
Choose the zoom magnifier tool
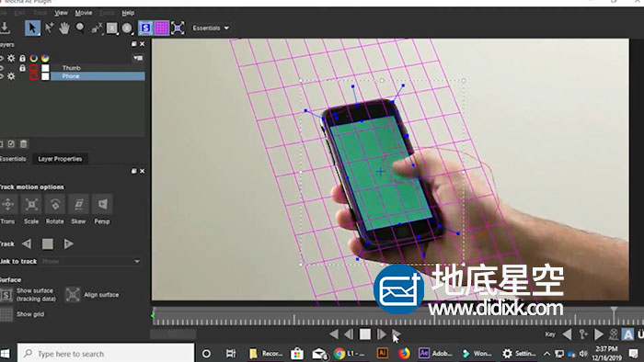click(x=80, y=28)
